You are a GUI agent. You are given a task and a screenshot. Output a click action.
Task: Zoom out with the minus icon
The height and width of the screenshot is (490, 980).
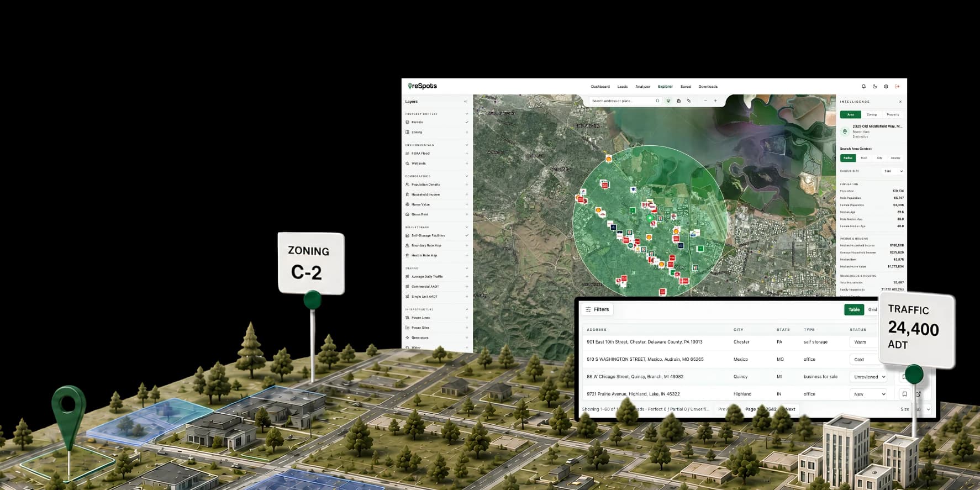705,101
